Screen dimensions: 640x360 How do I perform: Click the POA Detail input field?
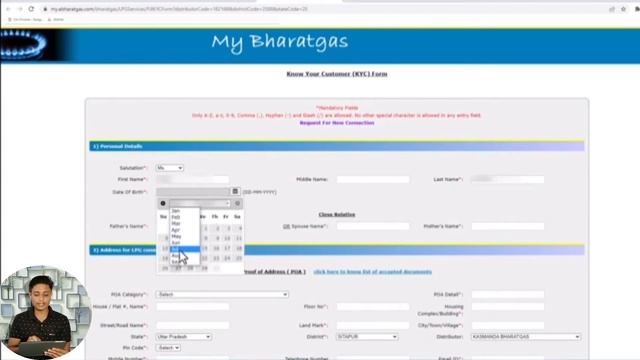(x=508, y=294)
